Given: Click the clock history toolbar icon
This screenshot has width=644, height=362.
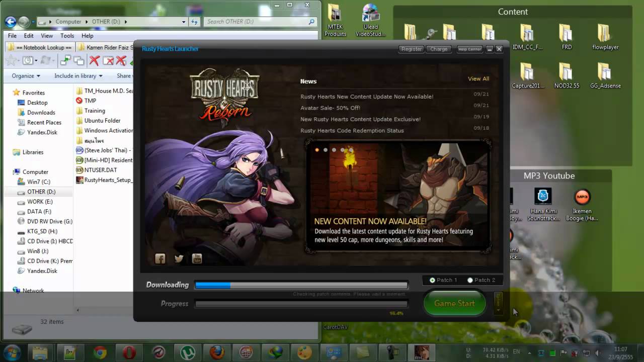Looking at the screenshot, I should pyautogui.click(x=27, y=60).
